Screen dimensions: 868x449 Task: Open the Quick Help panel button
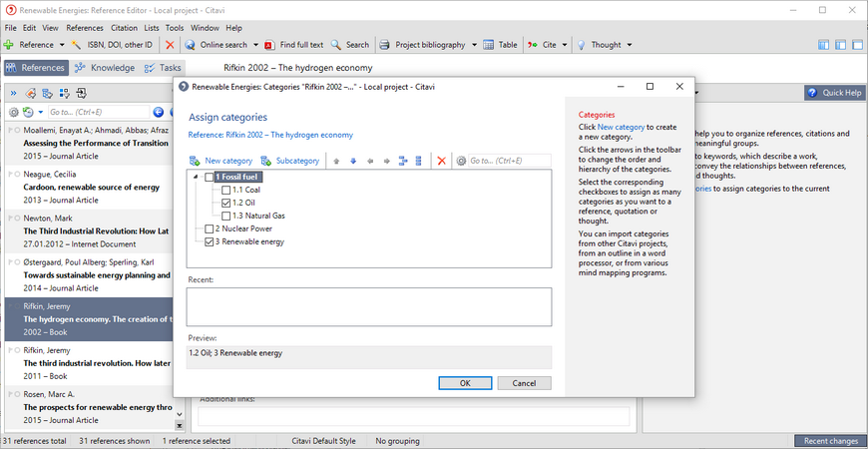(x=835, y=93)
